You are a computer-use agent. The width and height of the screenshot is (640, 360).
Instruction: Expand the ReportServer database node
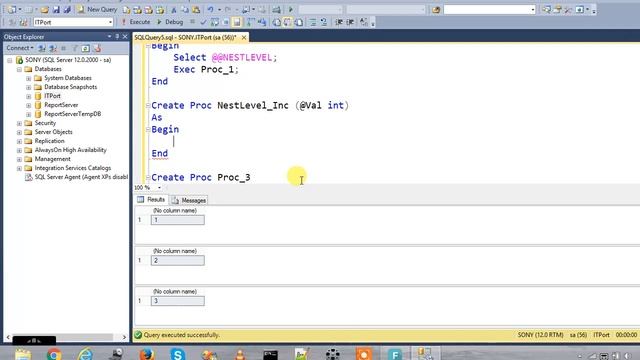pyautogui.click(x=29, y=105)
